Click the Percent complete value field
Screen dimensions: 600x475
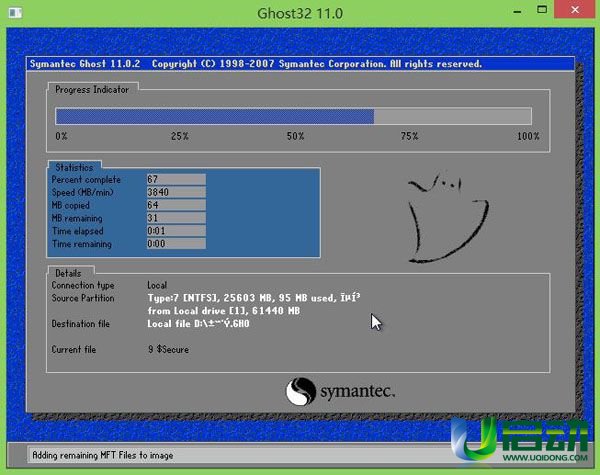tap(175, 179)
